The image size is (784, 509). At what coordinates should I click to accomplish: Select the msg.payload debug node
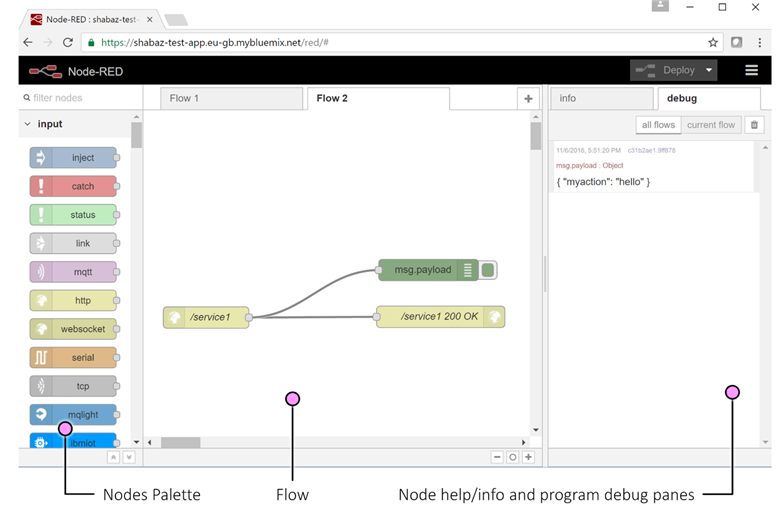tap(428, 270)
